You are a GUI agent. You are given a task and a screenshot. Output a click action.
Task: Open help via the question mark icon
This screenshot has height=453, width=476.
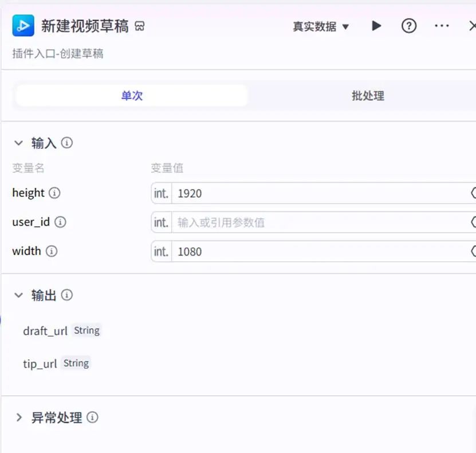pos(408,26)
